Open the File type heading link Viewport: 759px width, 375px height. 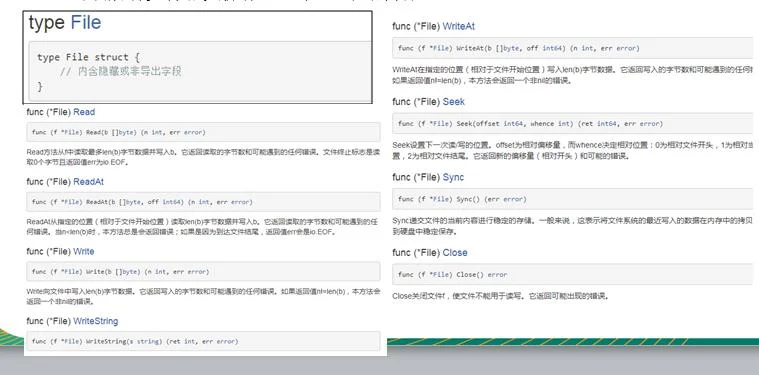coord(86,23)
